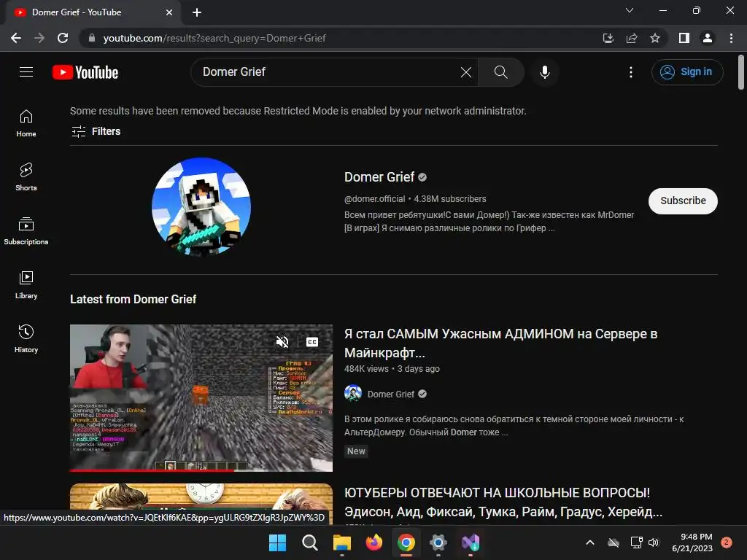Open Windows taskbar search
Image resolution: width=747 pixels, height=560 pixels.
309,542
